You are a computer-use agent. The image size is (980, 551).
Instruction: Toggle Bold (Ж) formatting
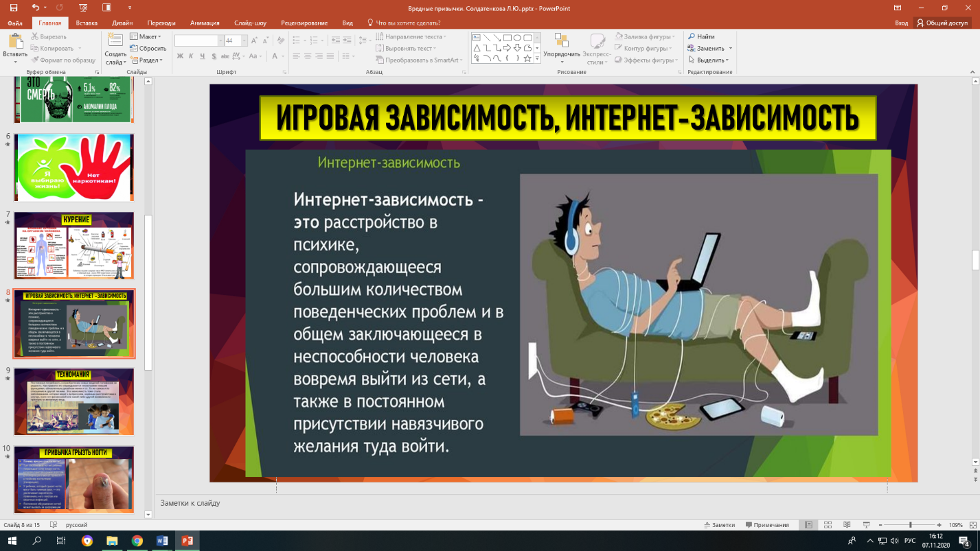[180, 56]
